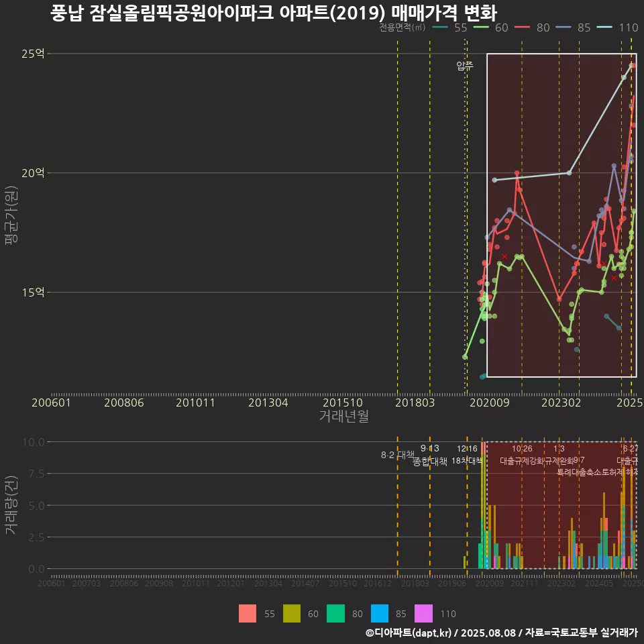This screenshot has height=644, width=644.
Task: Click 201201 on the volume chart x-axis
Action: (230, 583)
